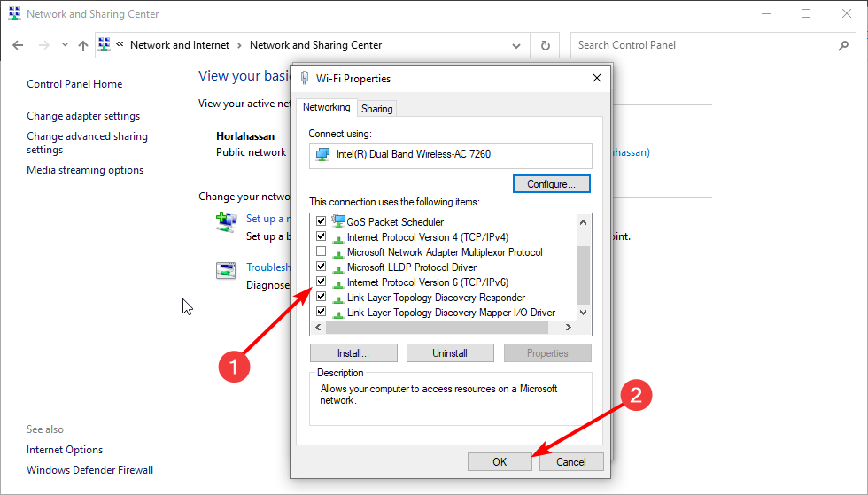Image resolution: width=868 pixels, height=495 pixels.
Task: Click the TCP/IPv6 protocol icon
Action: coord(337,283)
